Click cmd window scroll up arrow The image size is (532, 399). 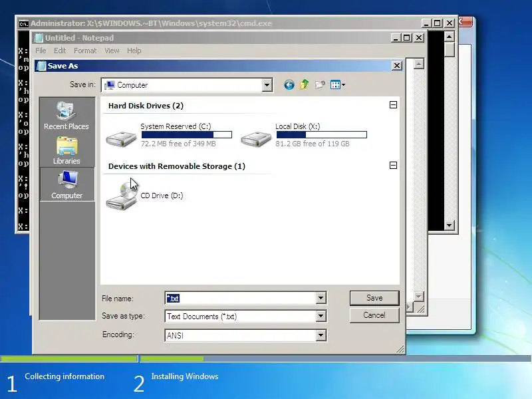pyautogui.click(x=450, y=37)
